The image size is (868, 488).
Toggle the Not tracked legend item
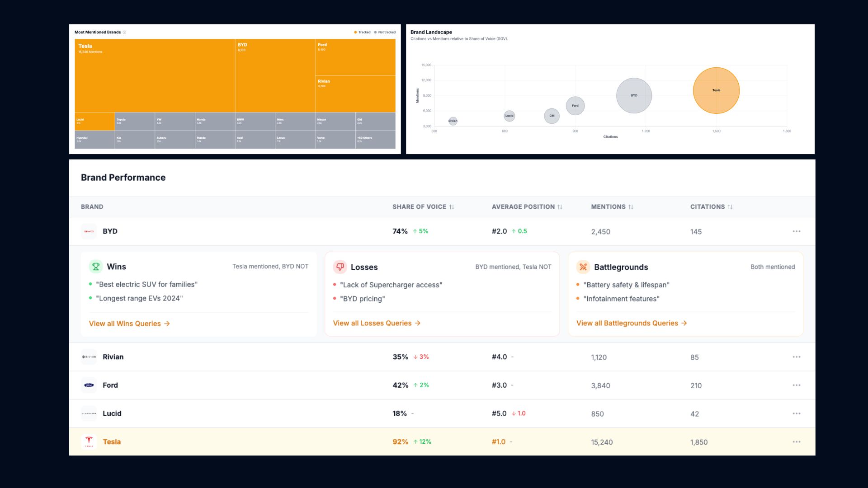click(x=385, y=32)
